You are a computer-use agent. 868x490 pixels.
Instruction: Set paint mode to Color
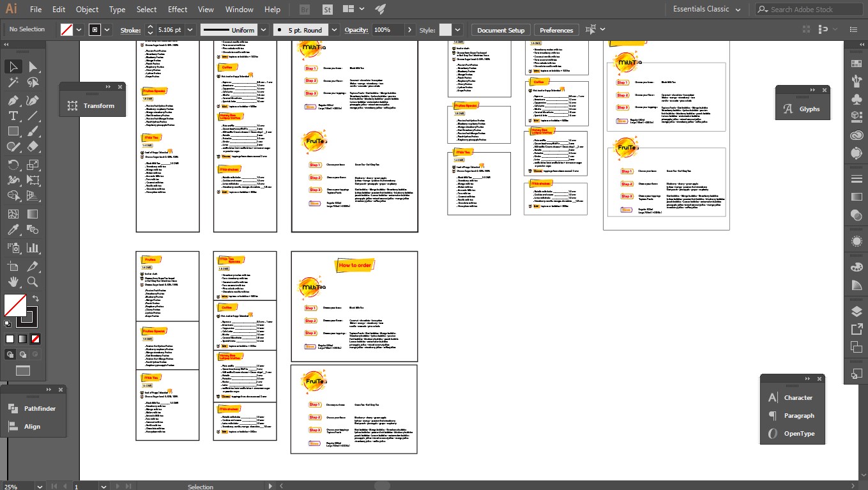(x=10, y=339)
